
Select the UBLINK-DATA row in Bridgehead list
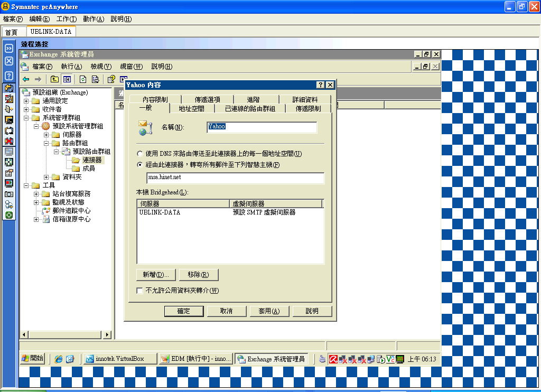(230, 212)
